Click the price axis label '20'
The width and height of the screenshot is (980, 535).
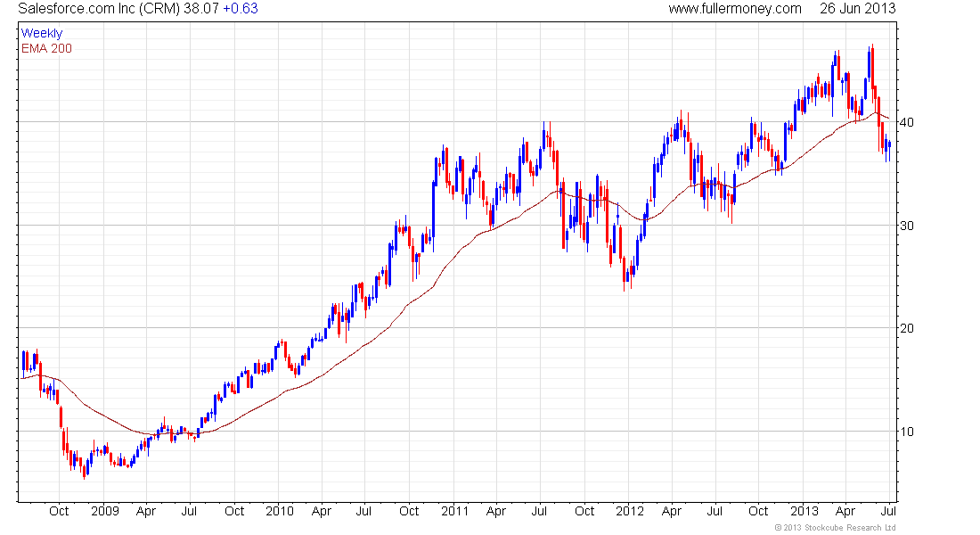[x=906, y=328]
